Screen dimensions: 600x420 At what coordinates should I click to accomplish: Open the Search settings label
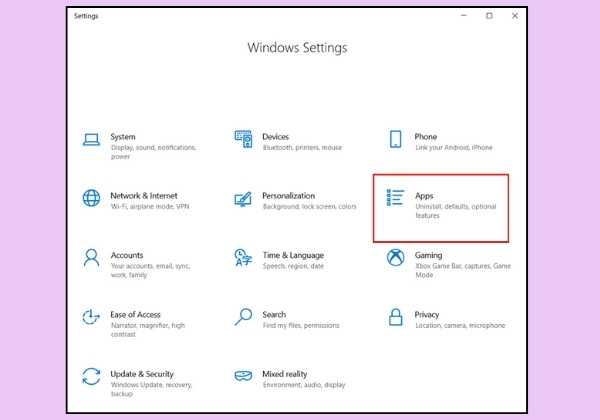click(274, 314)
